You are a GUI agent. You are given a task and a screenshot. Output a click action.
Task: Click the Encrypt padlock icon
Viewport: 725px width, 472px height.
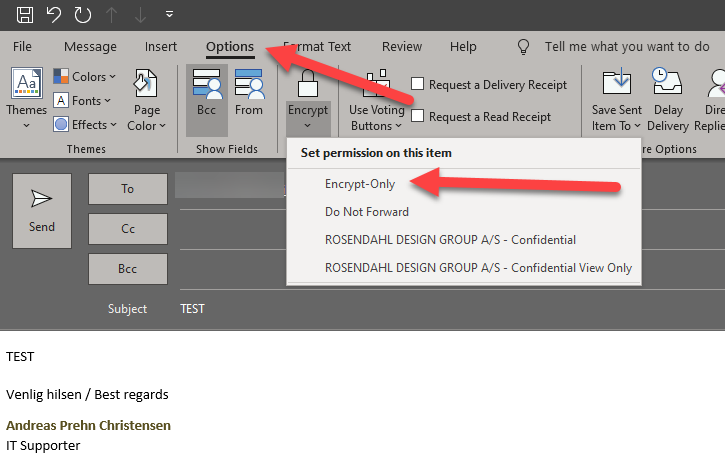pos(307,86)
